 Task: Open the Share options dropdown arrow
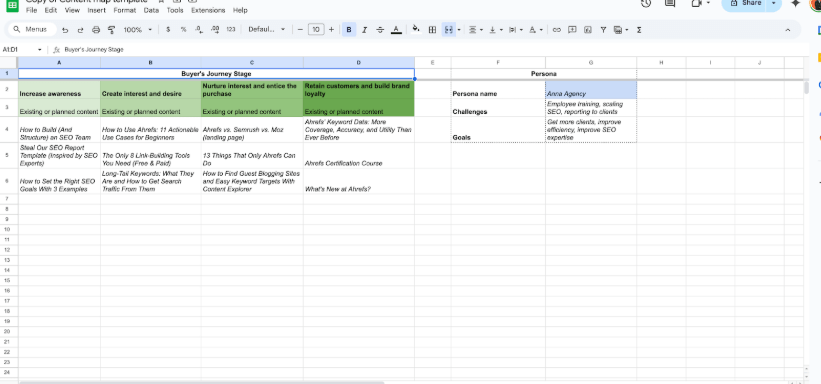[x=774, y=3]
